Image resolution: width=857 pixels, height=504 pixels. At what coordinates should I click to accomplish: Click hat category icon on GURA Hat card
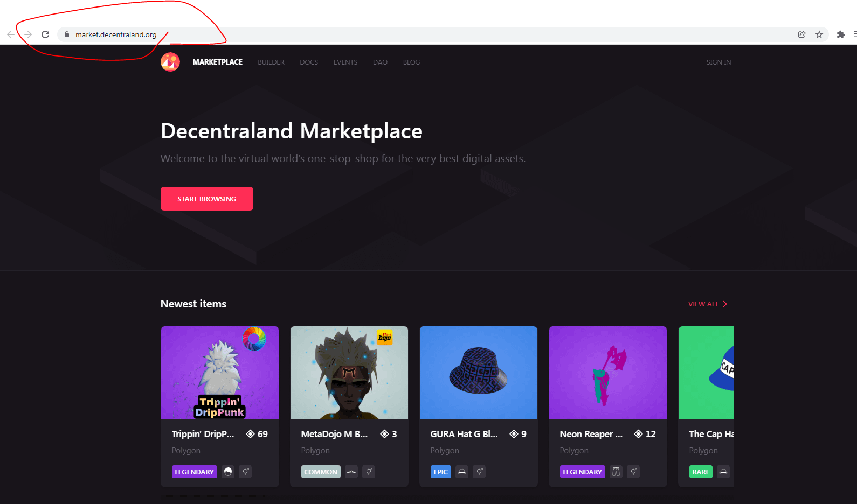tap(462, 472)
